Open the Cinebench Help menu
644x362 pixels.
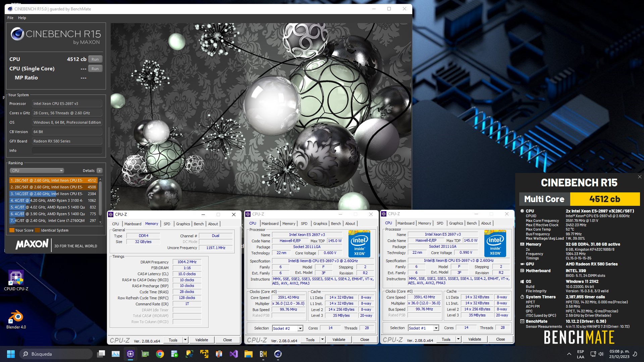(22, 18)
